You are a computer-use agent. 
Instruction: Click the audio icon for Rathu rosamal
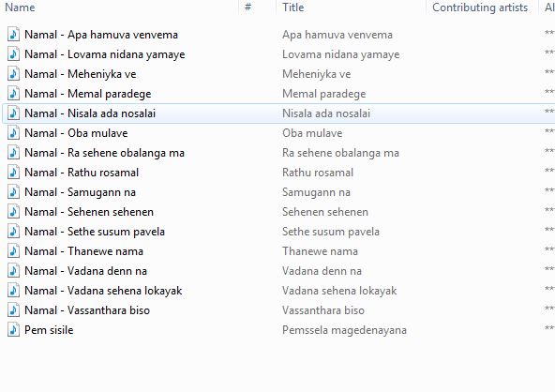click(x=13, y=173)
